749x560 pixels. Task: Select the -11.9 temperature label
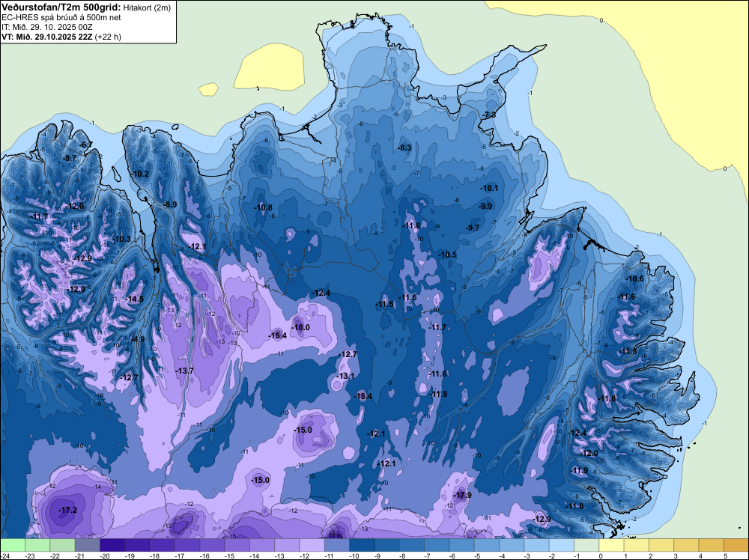tap(579, 471)
